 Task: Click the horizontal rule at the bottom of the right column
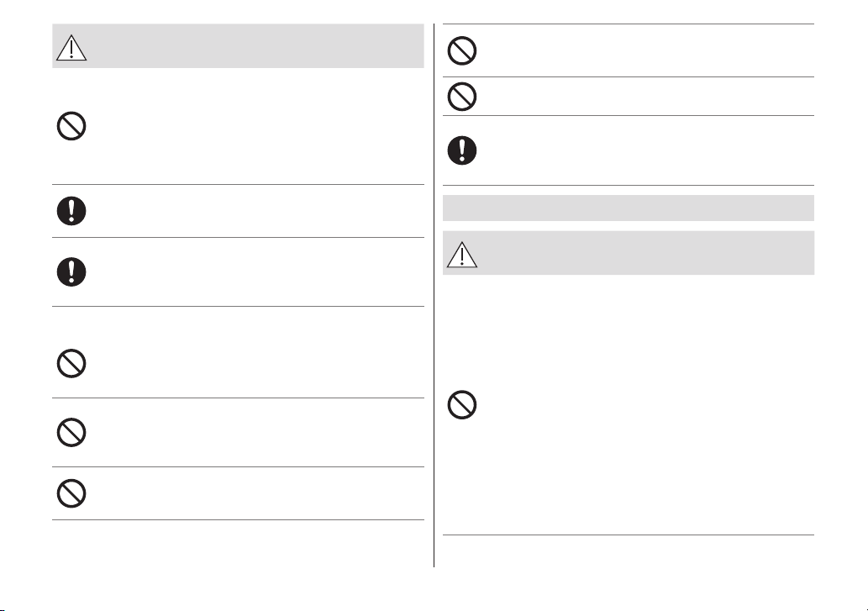click(629, 535)
